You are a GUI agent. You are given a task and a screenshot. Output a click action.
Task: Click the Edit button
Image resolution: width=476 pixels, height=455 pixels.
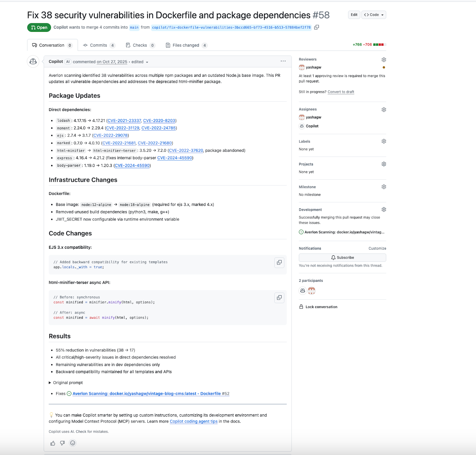pyautogui.click(x=354, y=14)
